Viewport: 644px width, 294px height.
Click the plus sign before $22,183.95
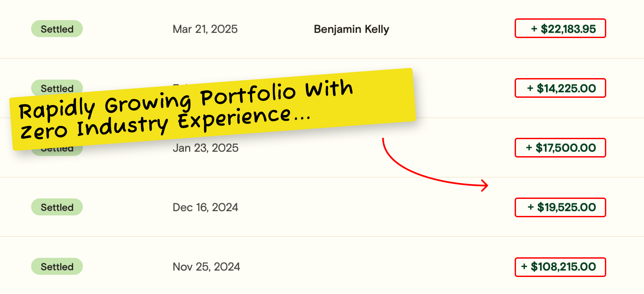534,29
